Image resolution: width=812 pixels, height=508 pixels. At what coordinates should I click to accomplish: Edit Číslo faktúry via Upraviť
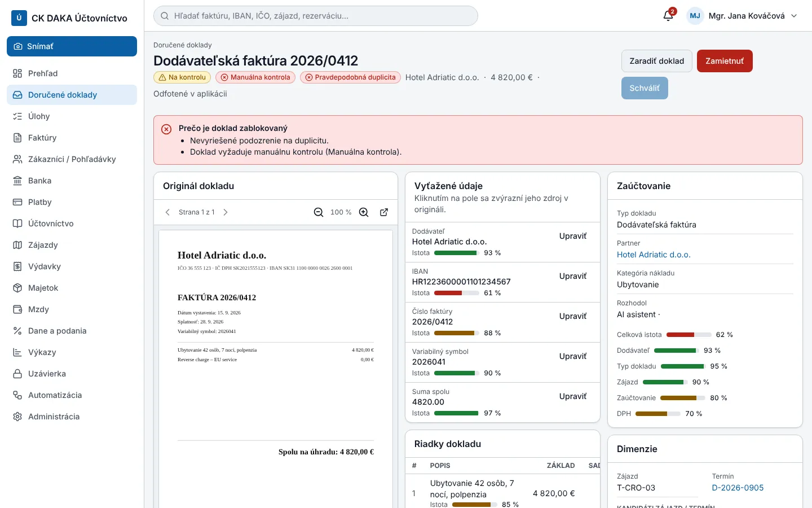coord(573,316)
